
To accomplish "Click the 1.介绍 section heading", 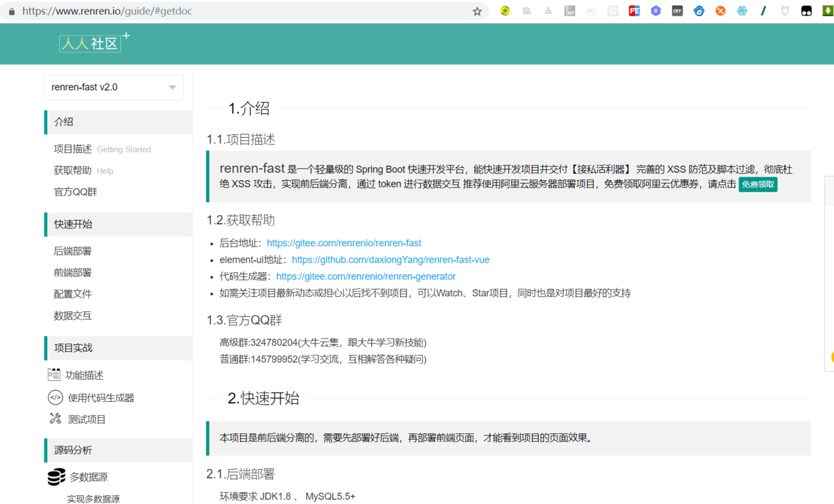I will pos(249,108).
